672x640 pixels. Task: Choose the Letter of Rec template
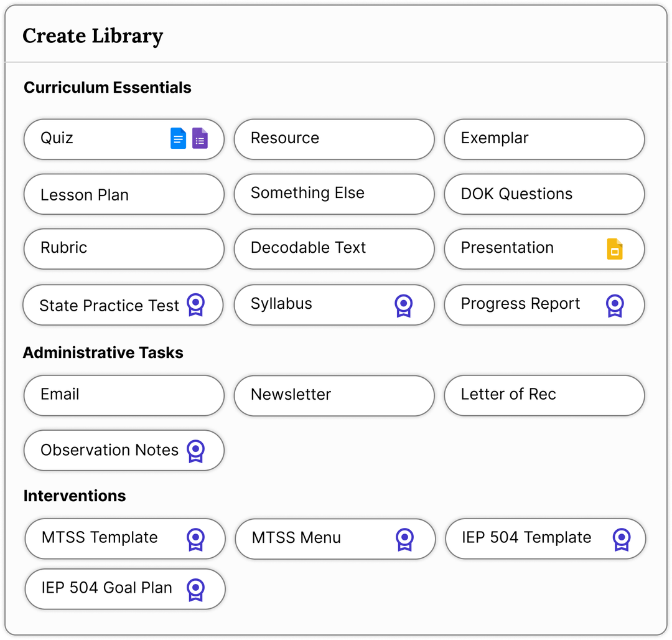pos(544,395)
